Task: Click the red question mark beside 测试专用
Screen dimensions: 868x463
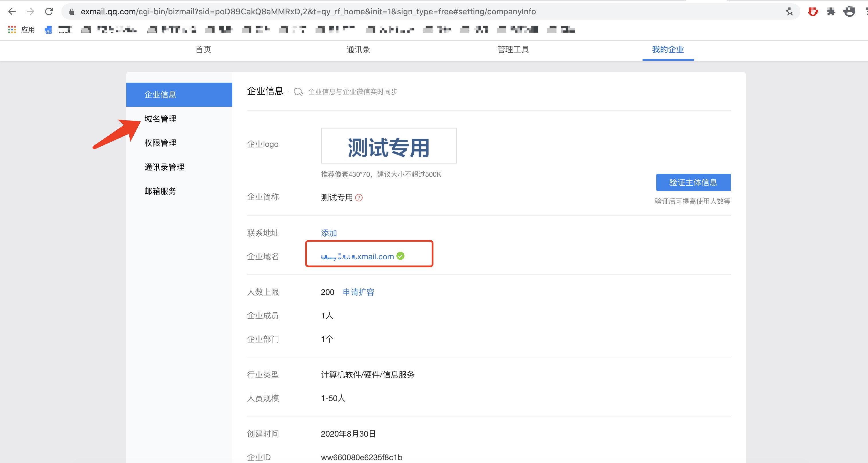Action: point(359,198)
